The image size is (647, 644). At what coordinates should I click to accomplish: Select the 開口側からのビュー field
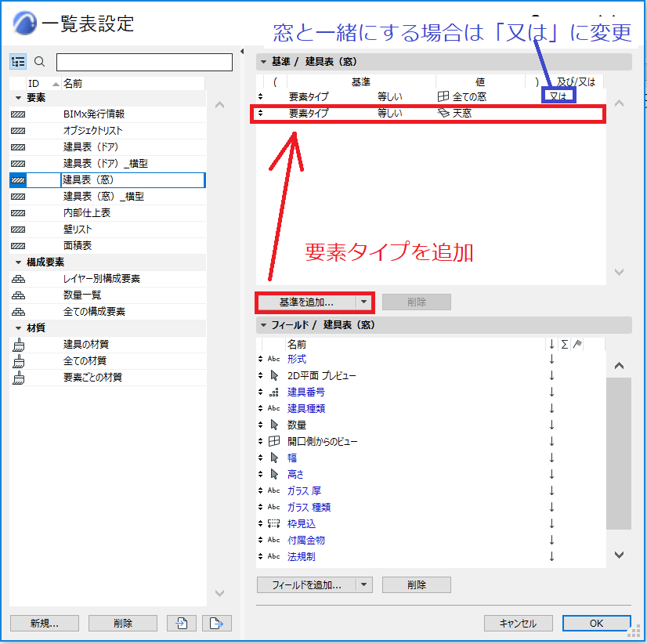click(322, 442)
